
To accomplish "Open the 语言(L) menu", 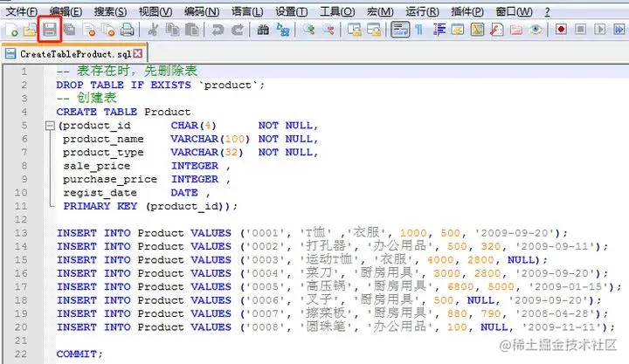I will click(x=247, y=11).
